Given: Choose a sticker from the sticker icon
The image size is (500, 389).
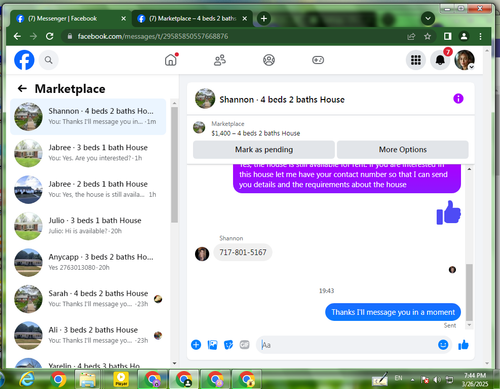Looking at the screenshot, I should (x=228, y=345).
